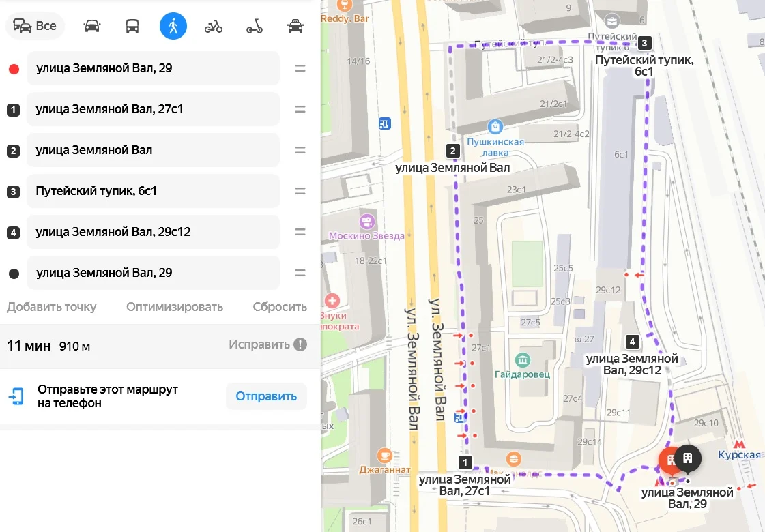Click 'Сбросить' to reset the route
The image size is (765, 532).
click(x=280, y=307)
